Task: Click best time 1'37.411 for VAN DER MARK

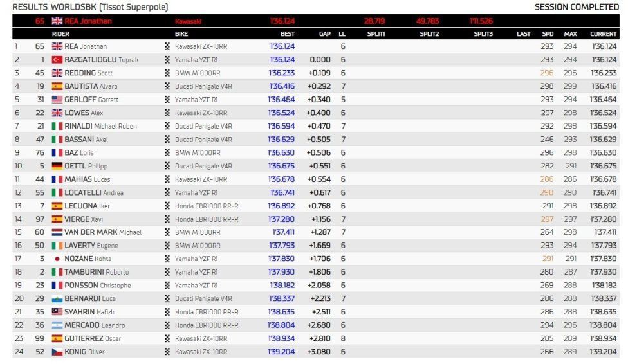Action: (283, 232)
